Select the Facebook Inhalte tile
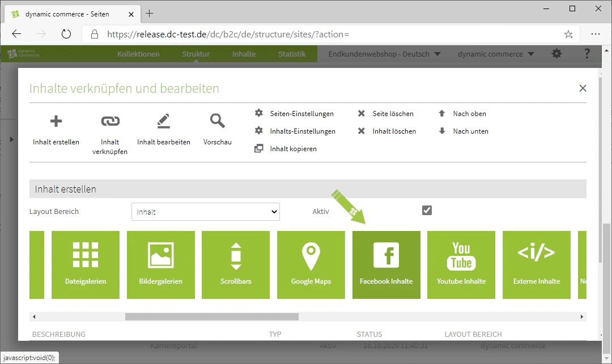 [x=386, y=265]
